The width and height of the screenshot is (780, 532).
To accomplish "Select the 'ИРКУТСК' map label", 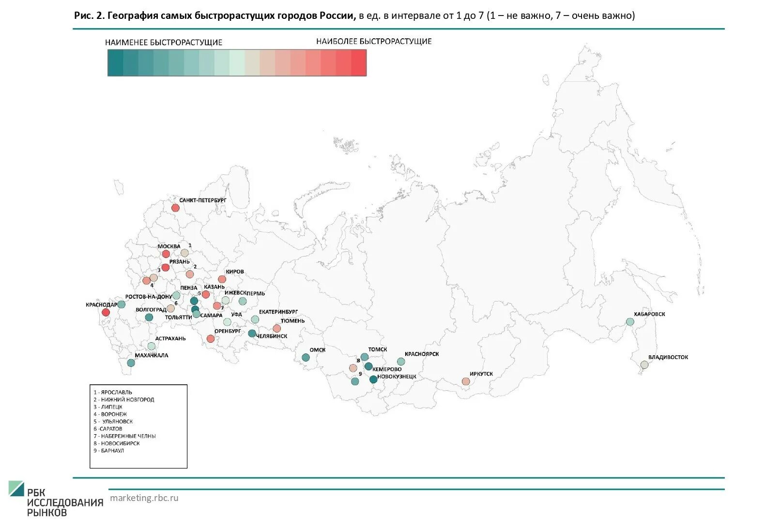I will (x=481, y=374).
